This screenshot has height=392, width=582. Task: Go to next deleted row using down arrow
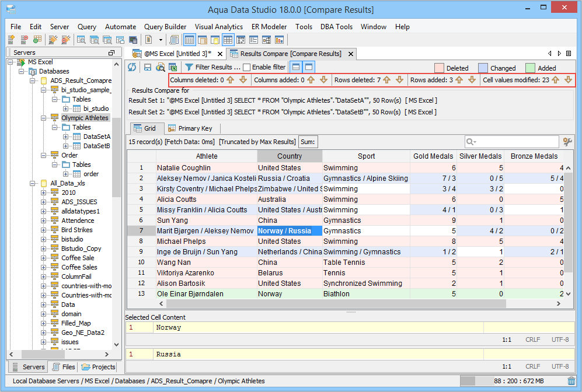click(399, 80)
